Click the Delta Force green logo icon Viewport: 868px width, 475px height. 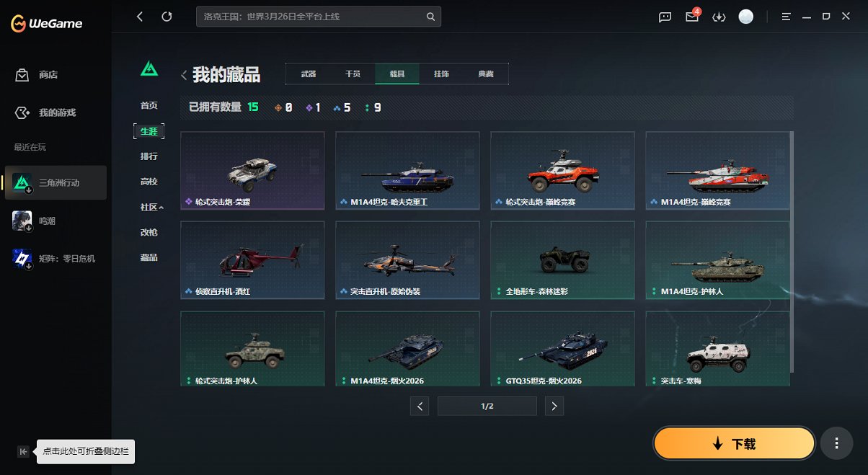(x=149, y=68)
